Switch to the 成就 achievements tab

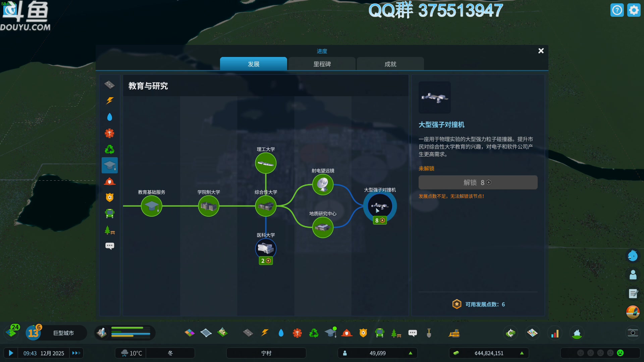coord(390,64)
